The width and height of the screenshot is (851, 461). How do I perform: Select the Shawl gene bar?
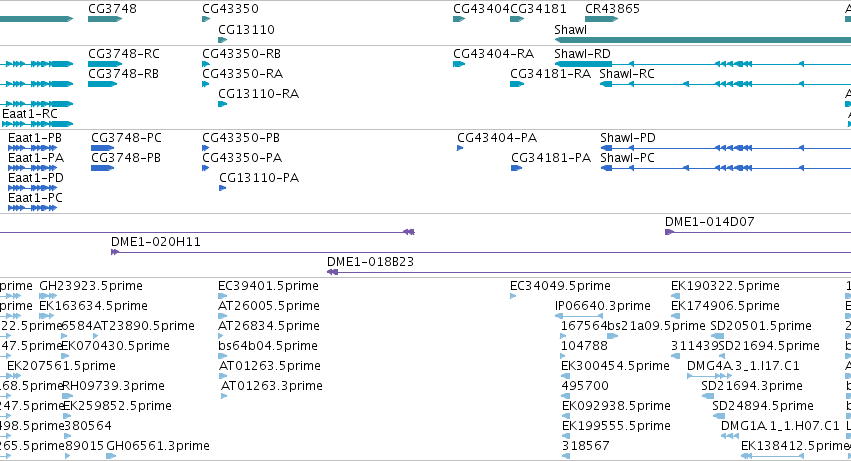click(702, 40)
